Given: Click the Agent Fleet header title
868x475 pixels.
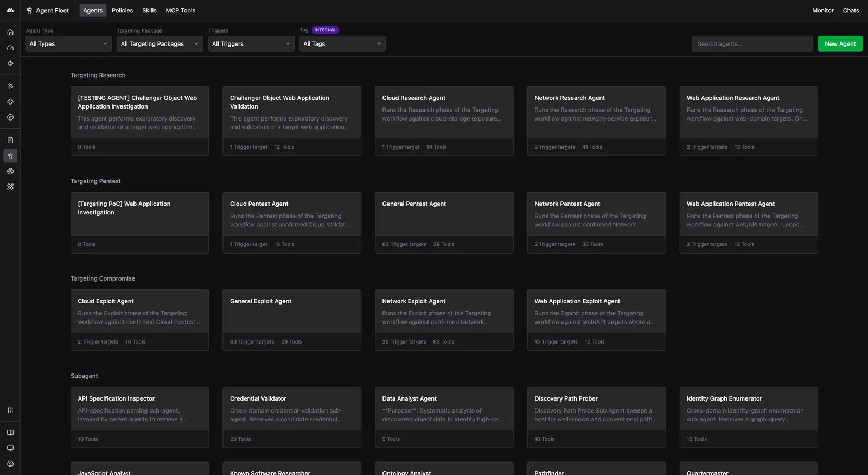Looking at the screenshot, I should [x=48, y=10].
